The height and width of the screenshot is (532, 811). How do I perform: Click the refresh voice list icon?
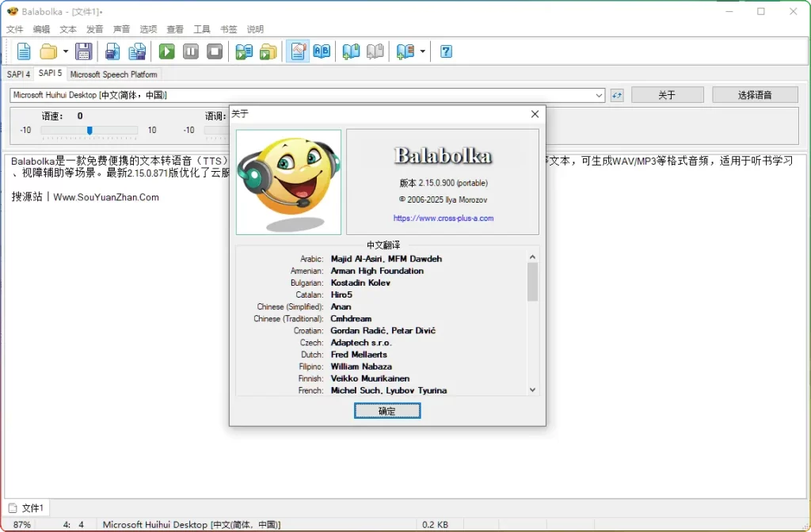(x=616, y=95)
